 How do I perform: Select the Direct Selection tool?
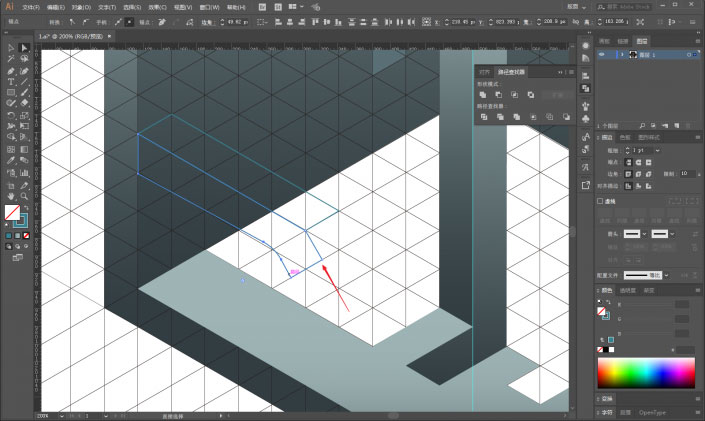[24, 48]
